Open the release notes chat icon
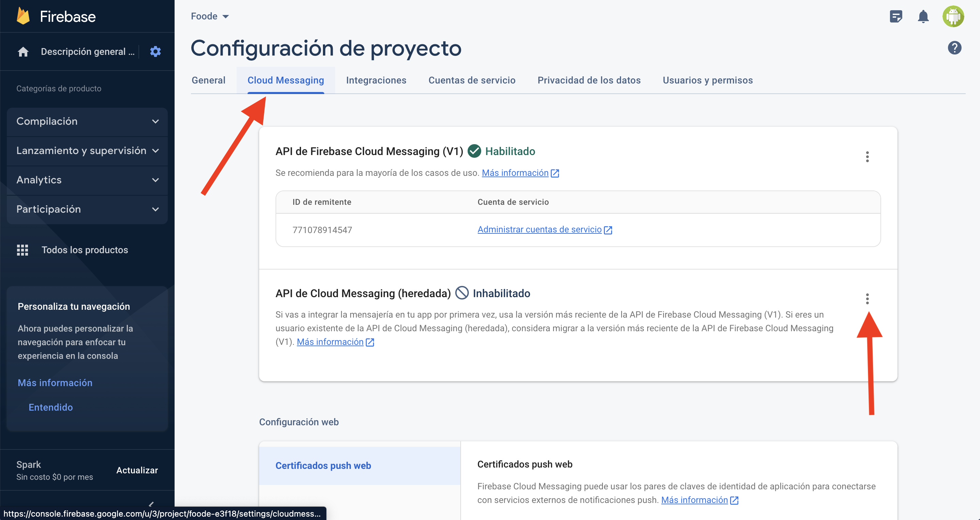 click(x=896, y=16)
